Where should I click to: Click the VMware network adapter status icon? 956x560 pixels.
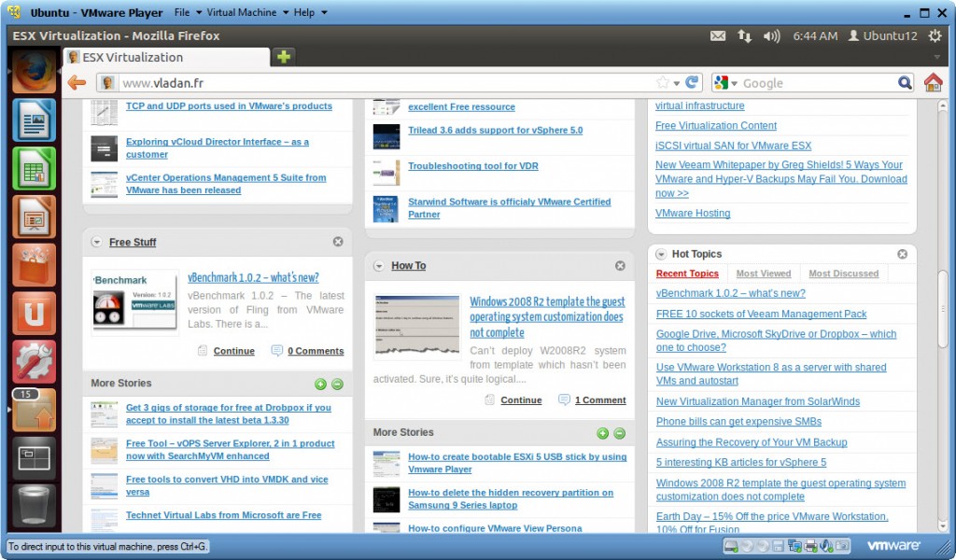click(x=794, y=545)
